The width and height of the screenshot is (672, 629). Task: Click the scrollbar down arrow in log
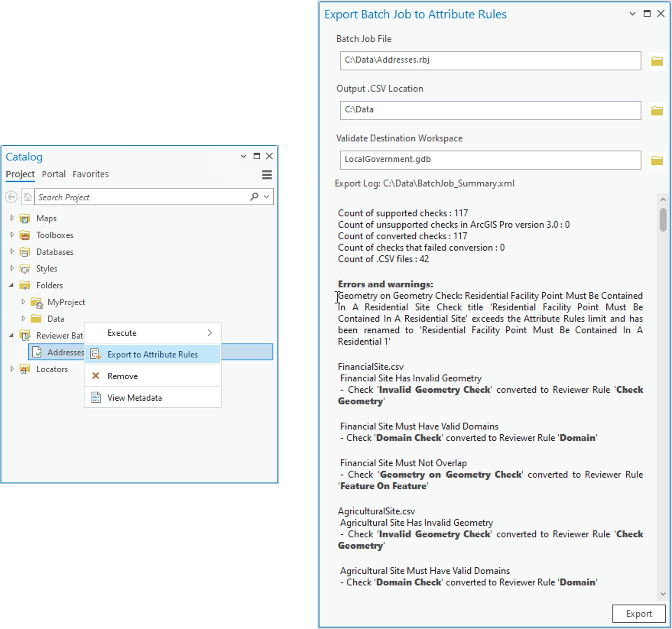click(x=663, y=594)
